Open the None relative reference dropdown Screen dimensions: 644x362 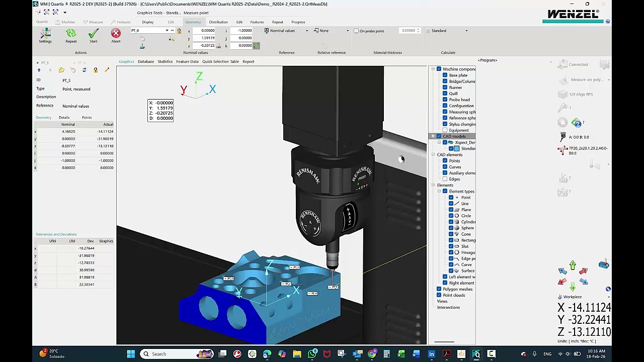coord(347,31)
